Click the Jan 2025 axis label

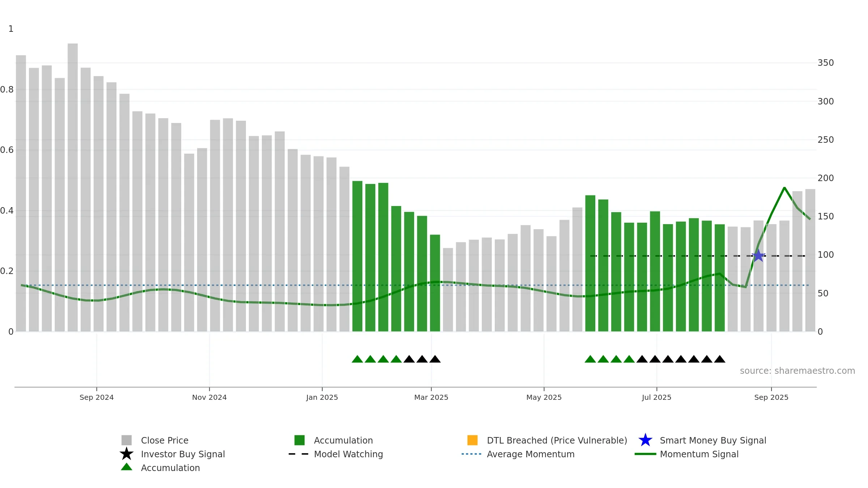(322, 397)
